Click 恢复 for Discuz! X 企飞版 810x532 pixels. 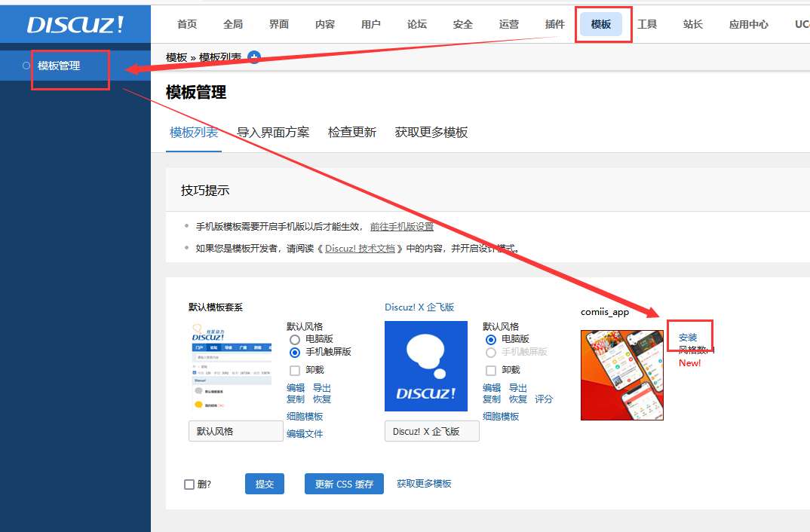click(518, 399)
